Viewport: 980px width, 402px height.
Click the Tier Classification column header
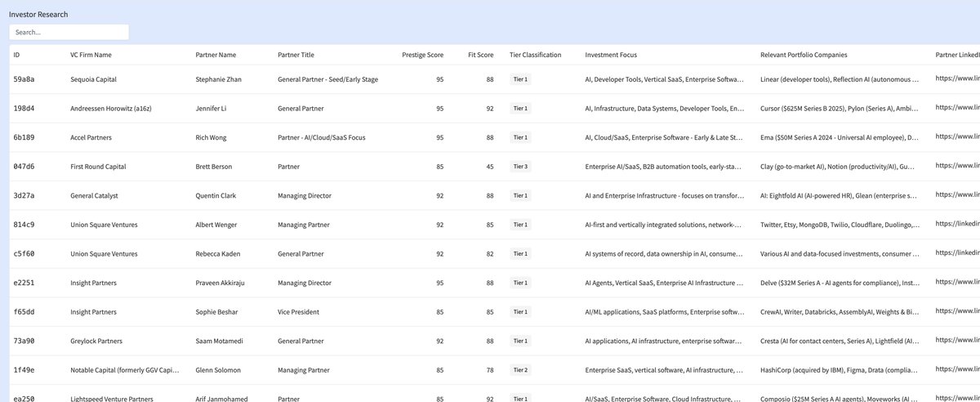pyautogui.click(x=536, y=55)
